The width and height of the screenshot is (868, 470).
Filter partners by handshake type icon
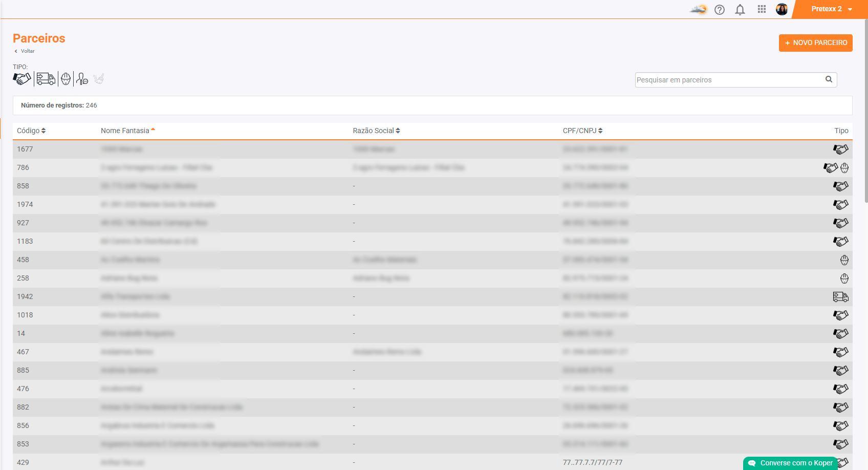(x=22, y=79)
